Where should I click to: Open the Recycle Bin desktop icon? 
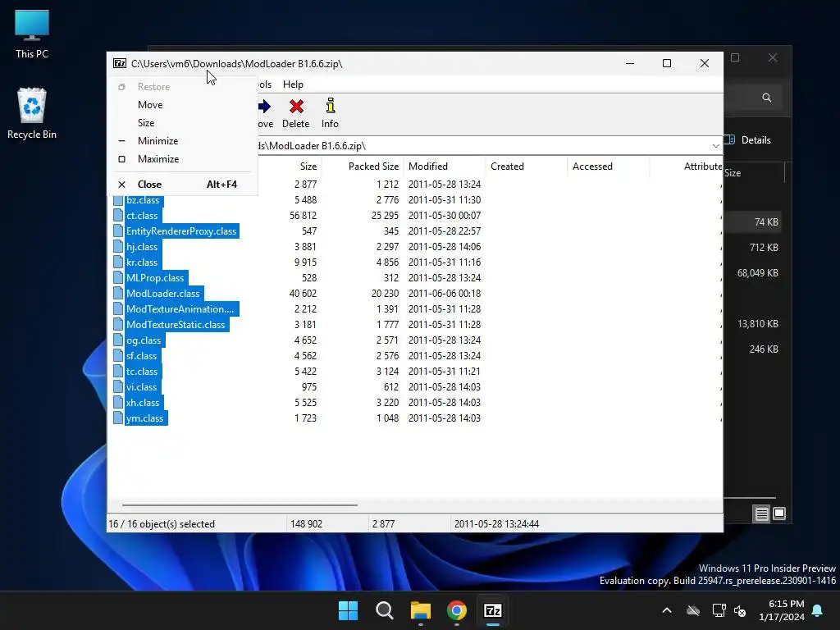(32, 113)
